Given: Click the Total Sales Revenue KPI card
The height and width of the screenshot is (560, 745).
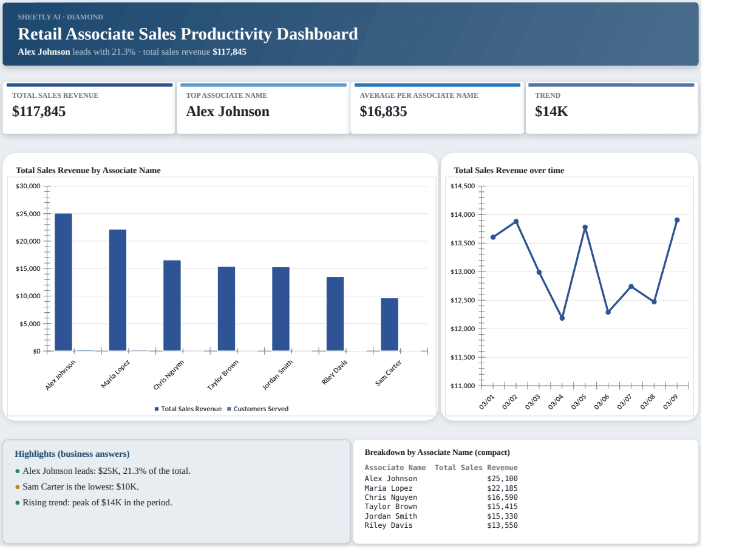Looking at the screenshot, I should [x=89, y=108].
